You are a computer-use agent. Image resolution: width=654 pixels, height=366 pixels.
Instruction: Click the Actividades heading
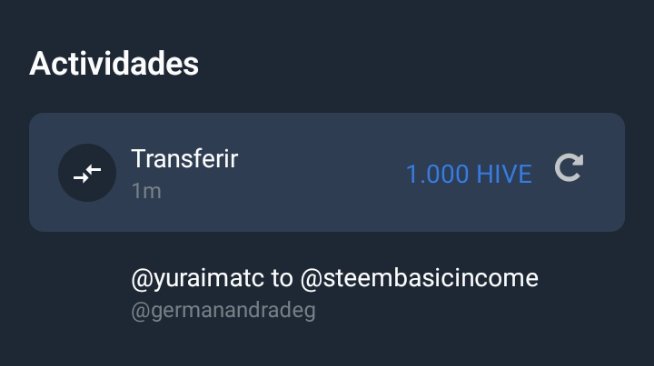(x=114, y=63)
